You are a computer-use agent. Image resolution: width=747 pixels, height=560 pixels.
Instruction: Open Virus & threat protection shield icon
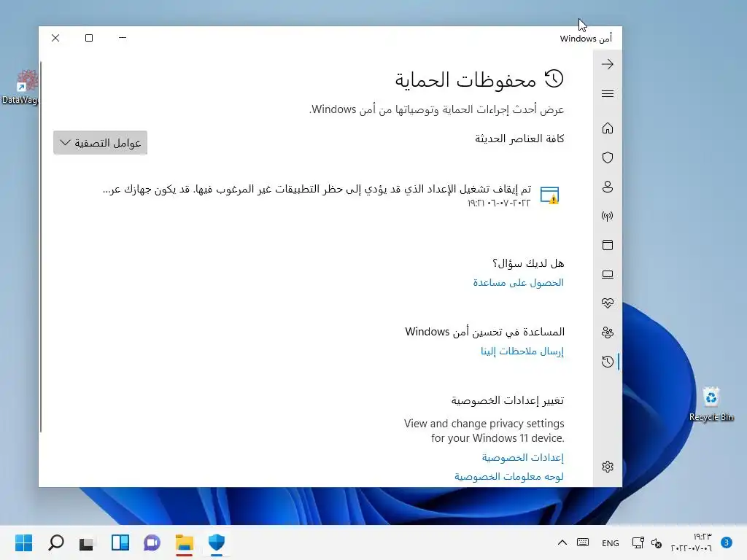tap(608, 157)
